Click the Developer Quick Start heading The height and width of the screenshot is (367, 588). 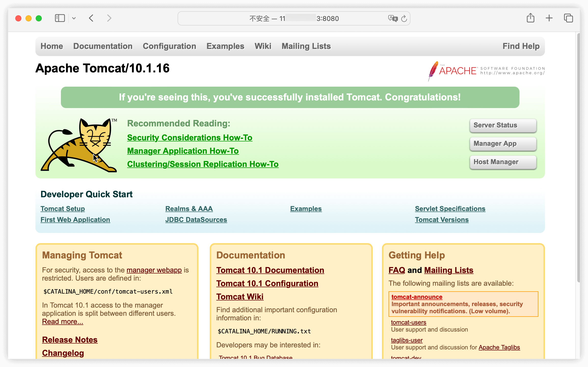point(87,194)
